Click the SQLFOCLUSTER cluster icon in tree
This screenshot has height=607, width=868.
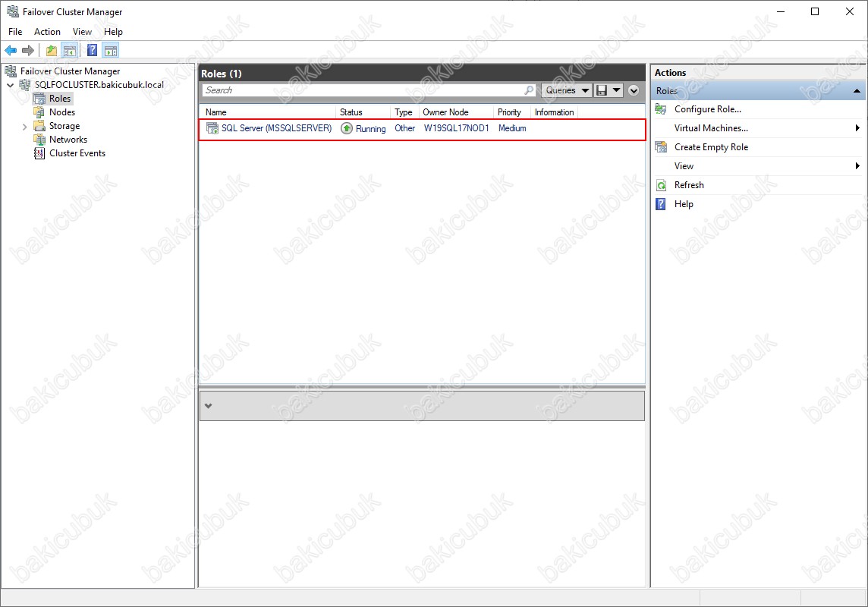25,85
